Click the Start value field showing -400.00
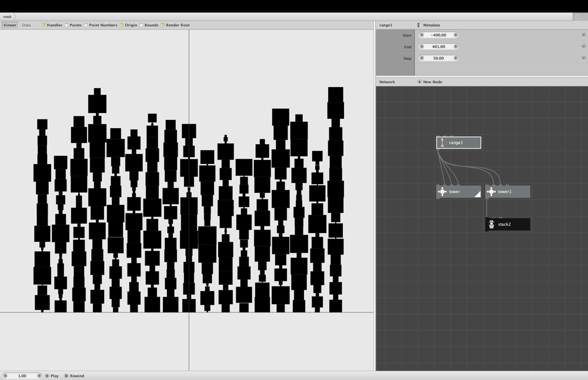Viewport: 588px width, 380px height. tap(439, 35)
